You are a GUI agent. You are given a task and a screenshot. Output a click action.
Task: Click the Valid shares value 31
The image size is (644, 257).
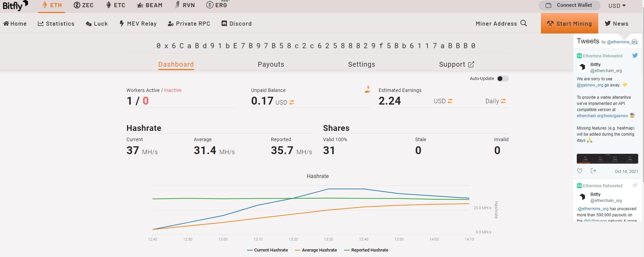click(329, 150)
